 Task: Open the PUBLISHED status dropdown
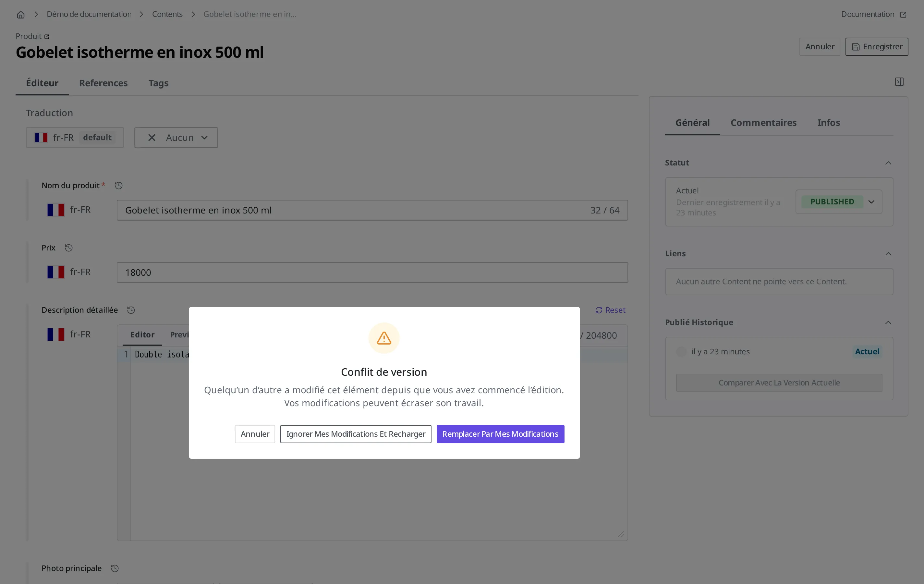click(x=839, y=202)
